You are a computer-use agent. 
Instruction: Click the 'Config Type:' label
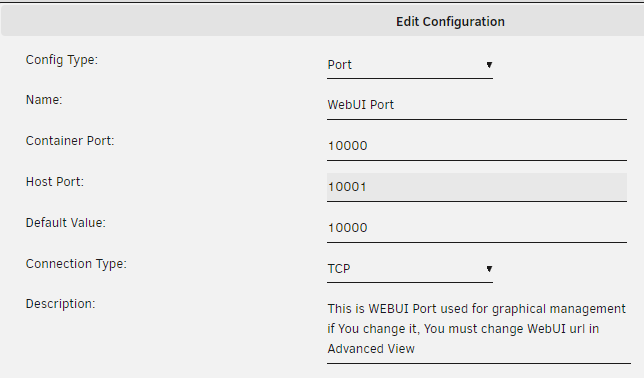coord(62,60)
